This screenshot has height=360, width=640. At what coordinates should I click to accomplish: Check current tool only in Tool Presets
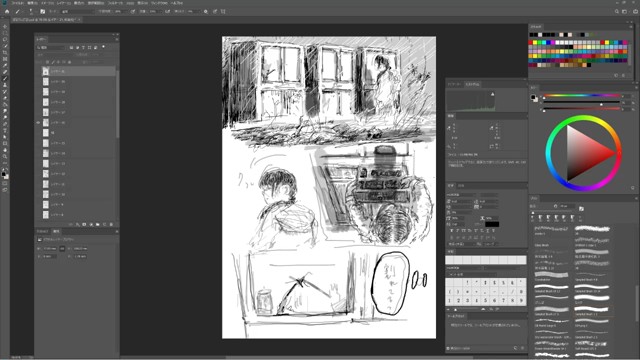pos(448,348)
